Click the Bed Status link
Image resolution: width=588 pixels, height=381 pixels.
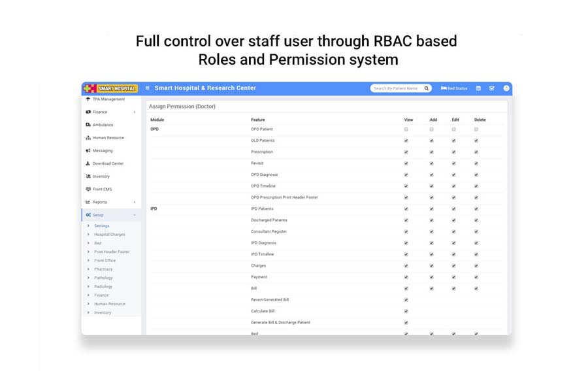[454, 88]
